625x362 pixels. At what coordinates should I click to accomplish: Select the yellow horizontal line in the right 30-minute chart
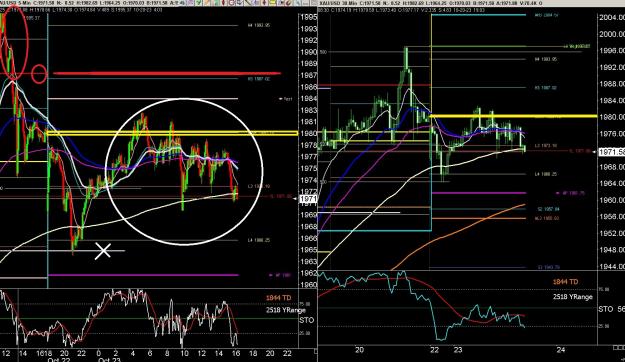pos(514,116)
